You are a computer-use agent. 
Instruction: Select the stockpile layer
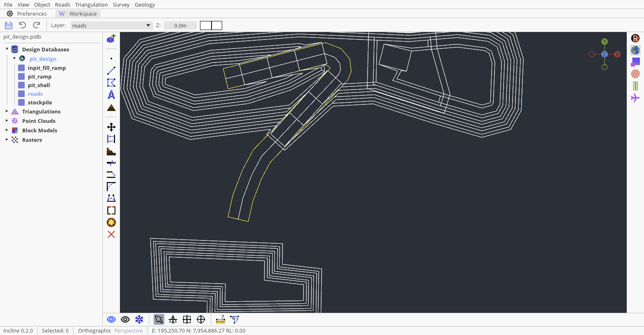(x=40, y=102)
